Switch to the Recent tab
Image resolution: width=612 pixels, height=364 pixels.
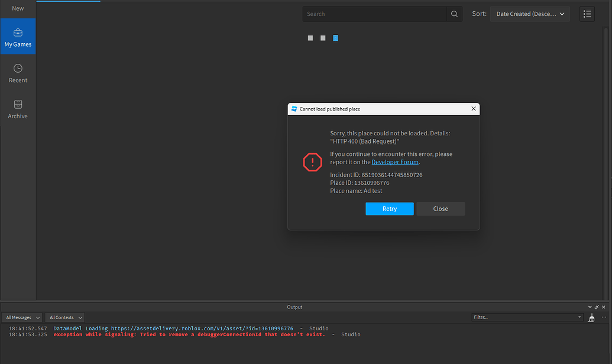[x=18, y=73]
